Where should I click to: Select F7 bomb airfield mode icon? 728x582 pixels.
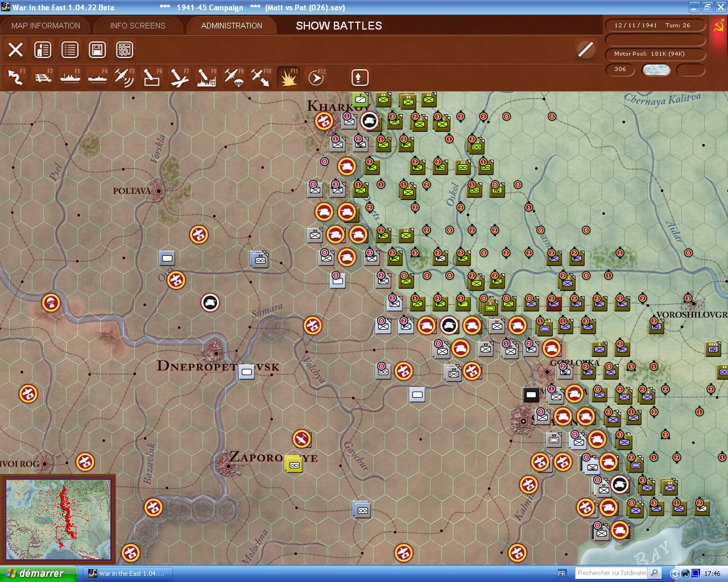click(x=179, y=77)
